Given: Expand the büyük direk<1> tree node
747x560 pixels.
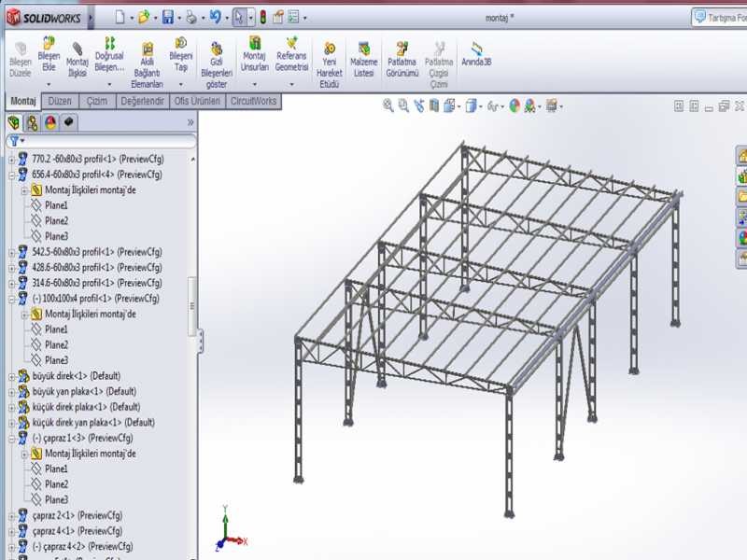Looking at the screenshot, I should [11, 376].
